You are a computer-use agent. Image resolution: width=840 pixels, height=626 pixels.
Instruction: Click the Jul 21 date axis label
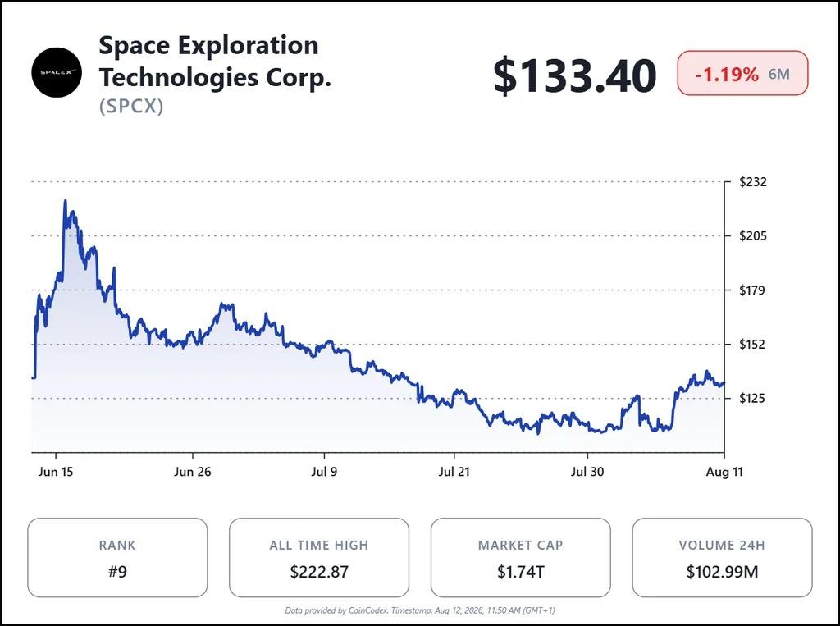click(454, 472)
